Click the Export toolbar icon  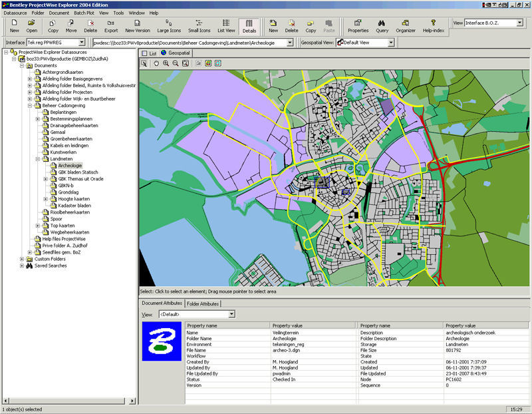click(x=111, y=25)
